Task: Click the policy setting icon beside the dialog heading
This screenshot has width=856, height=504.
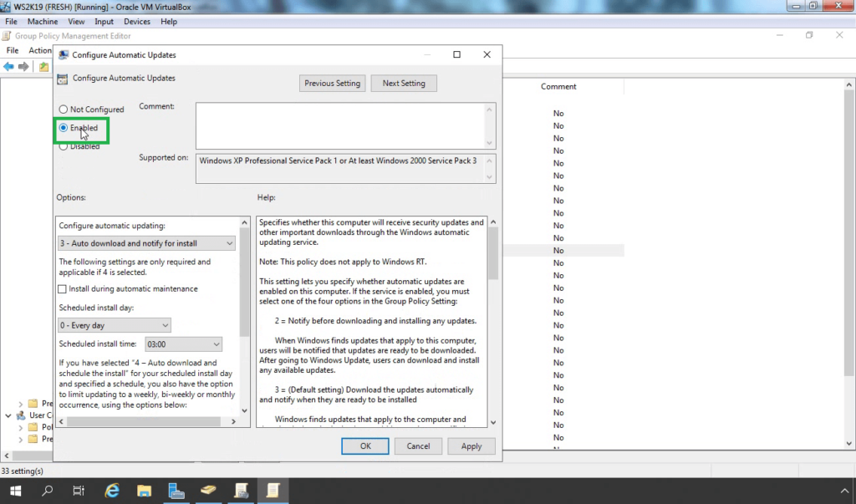Action: pyautogui.click(x=62, y=79)
